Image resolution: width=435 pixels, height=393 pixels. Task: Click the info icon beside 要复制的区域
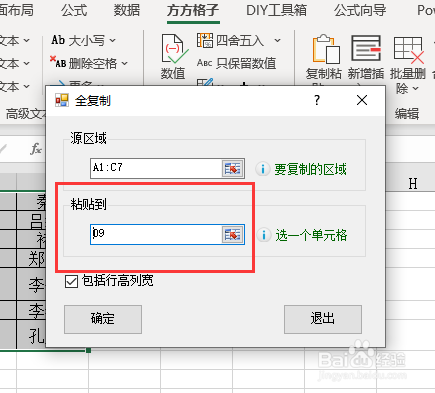tap(263, 169)
